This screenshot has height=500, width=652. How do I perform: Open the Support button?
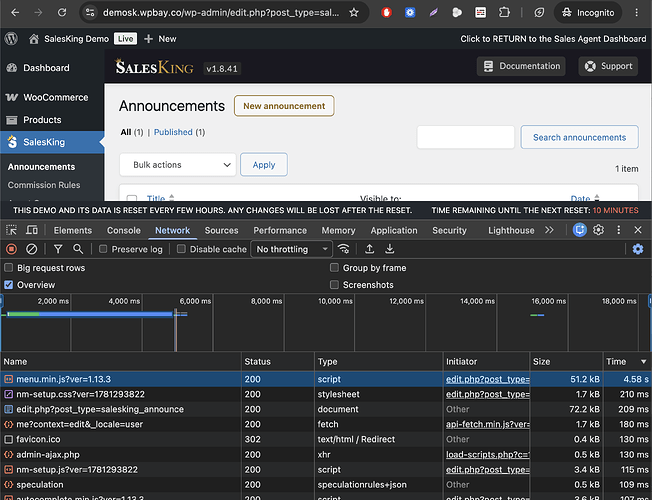tap(608, 66)
